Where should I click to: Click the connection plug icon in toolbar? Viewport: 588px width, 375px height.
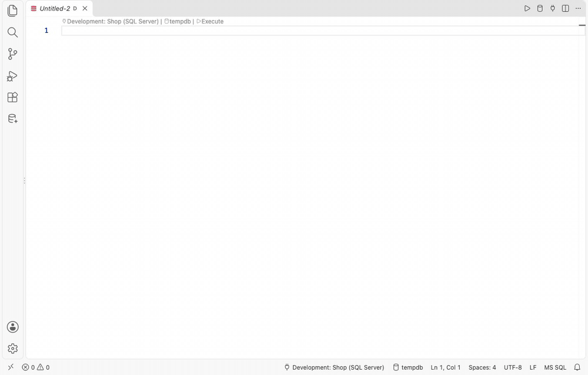coord(552,8)
